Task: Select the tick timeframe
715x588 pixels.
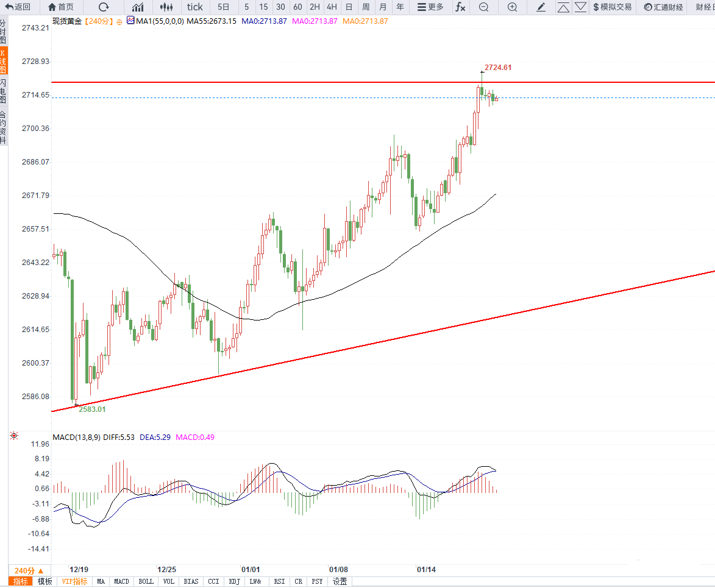Action: tap(194, 7)
